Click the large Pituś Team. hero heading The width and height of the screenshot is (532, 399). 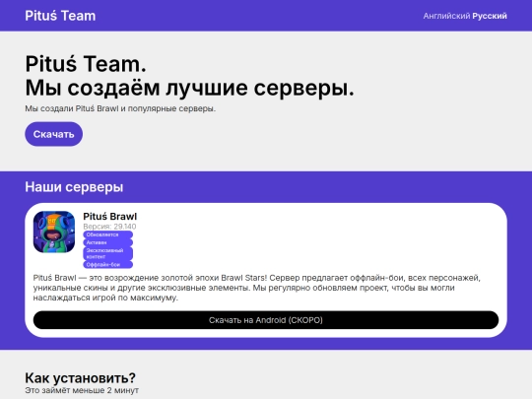point(86,64)
